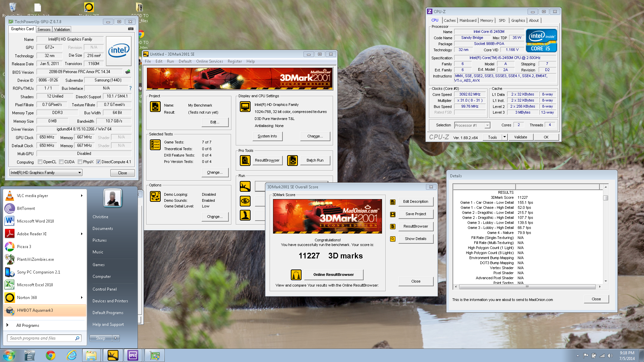Image resolution: width=644 pixels, height=362 pixels.
Task: Open the GPU selection dropdown in GPU-Z
Action: click(x=46, y=173)
